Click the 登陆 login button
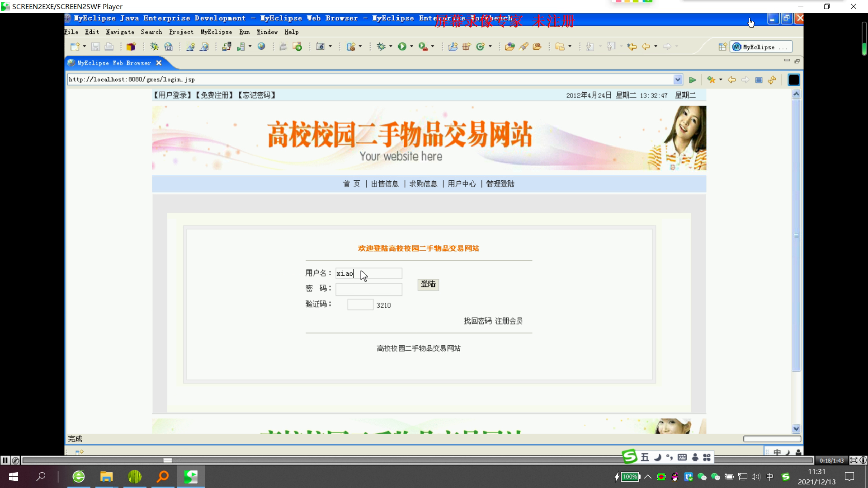 tap(428, 284)
